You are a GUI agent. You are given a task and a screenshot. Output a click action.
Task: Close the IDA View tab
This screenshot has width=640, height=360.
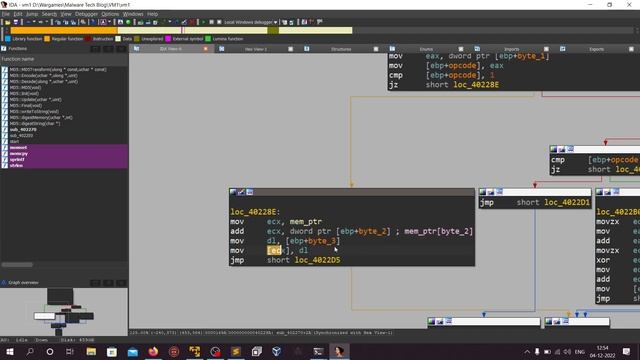click(206, 49)
